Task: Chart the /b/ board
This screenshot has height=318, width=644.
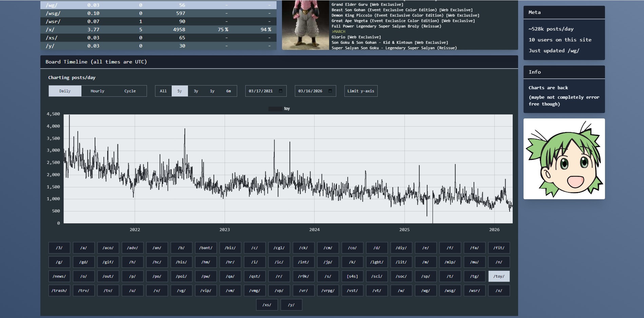Action: (182, 248)
